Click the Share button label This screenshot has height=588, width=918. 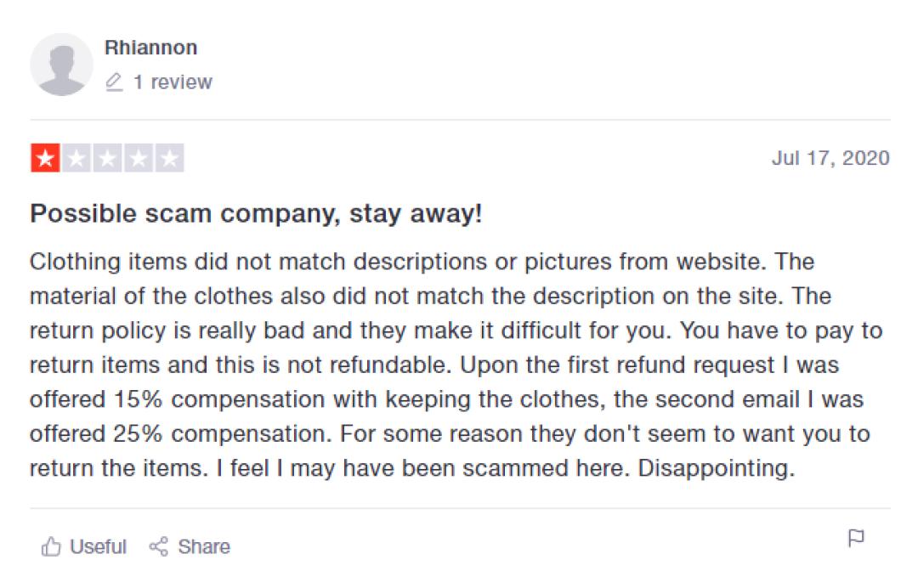[x=204, y=546]
